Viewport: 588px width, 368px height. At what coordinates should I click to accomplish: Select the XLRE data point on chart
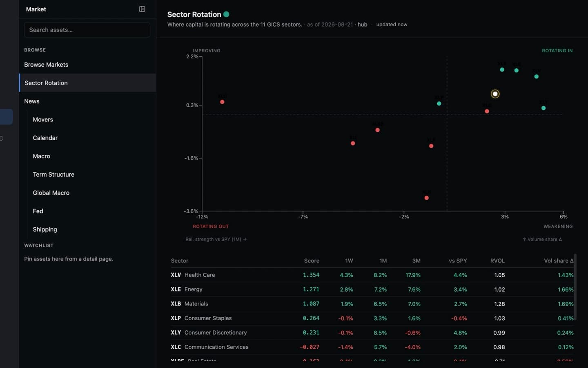click(377, 130)
